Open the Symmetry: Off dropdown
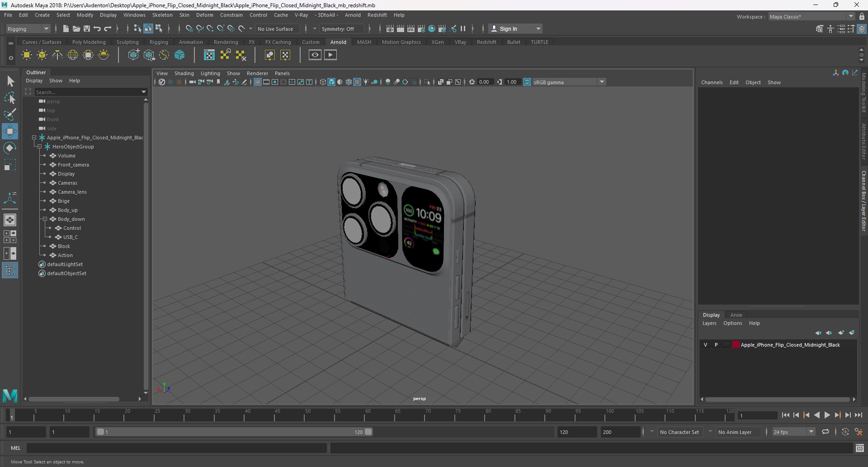868x467 pixels. point(341,29)
